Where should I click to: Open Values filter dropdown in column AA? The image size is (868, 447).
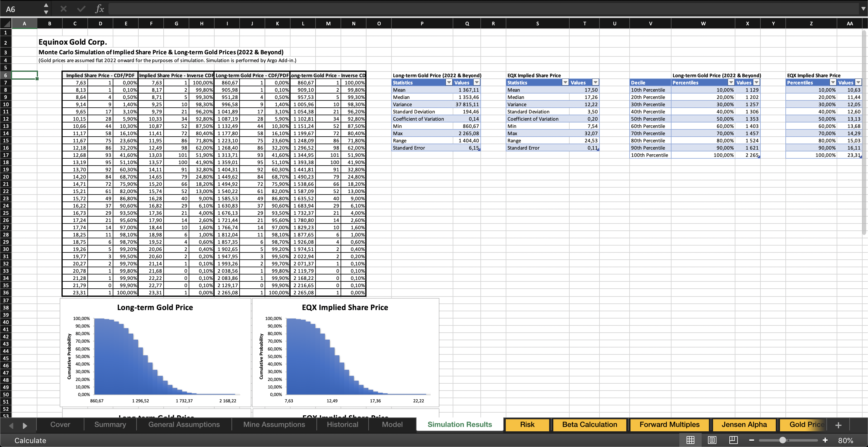tap(858, 83)
